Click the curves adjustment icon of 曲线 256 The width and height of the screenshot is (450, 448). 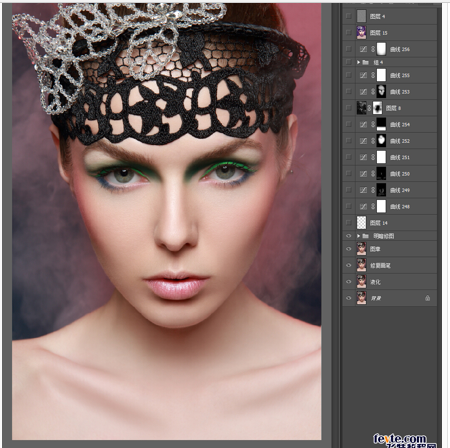(x=363, y=49)
